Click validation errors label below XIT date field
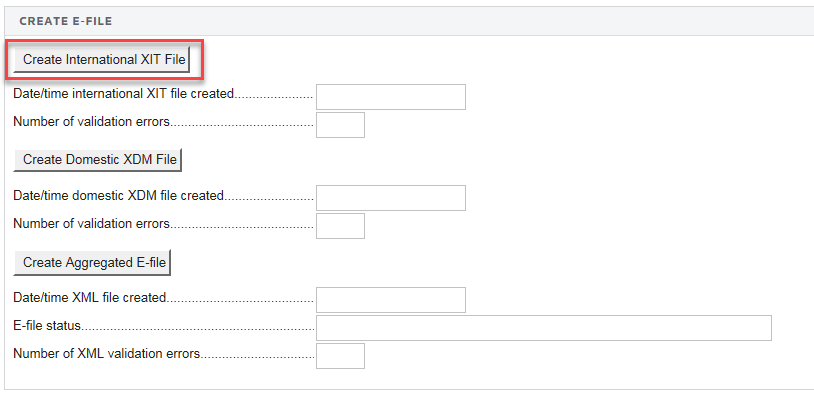 (x=91, y=122)
